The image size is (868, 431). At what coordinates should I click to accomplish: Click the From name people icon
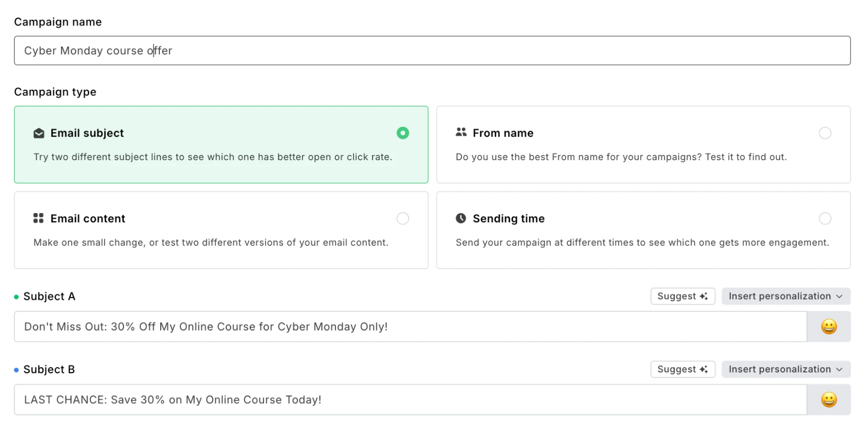(461, 132)
